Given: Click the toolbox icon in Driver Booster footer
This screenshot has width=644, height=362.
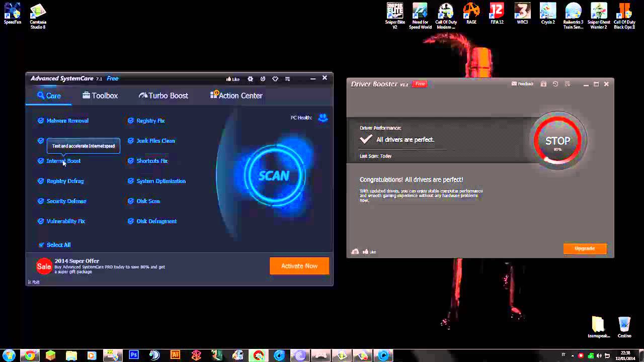Looking at the screenshot, I should coord(355,251).
